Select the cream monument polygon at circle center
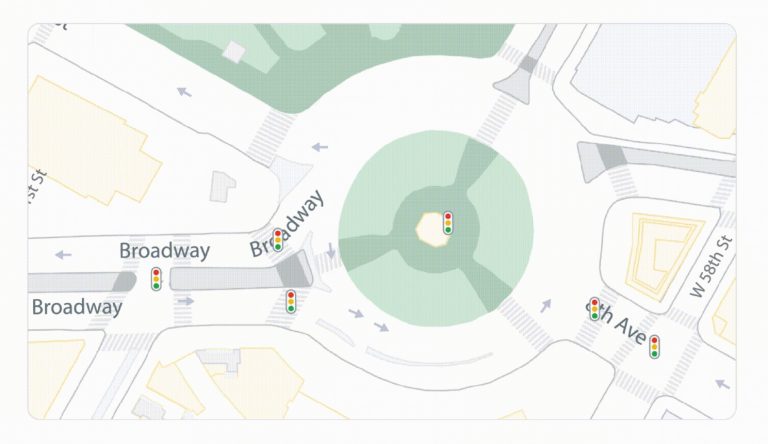Screen dimensions: 768x444 [430, 229]
